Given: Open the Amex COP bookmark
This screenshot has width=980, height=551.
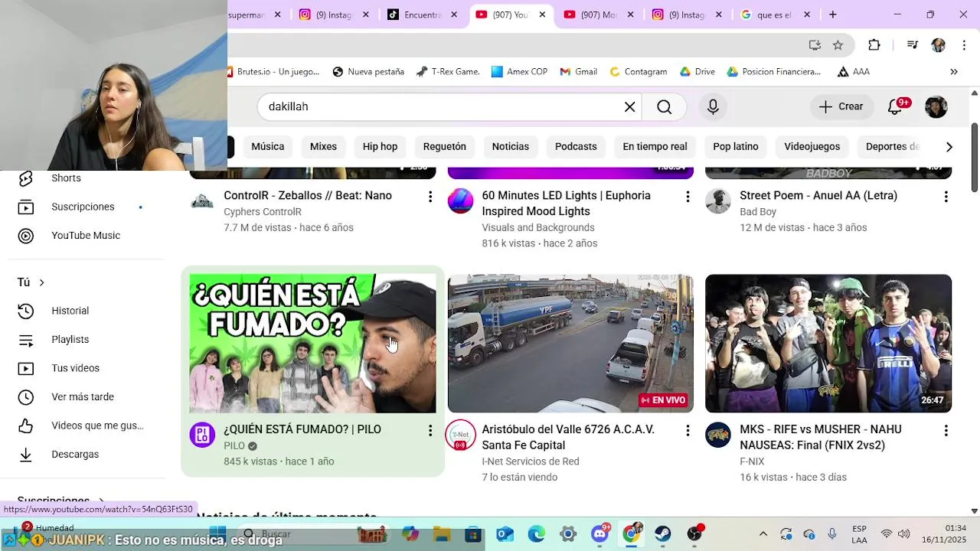Looking at the screenshot, I should 519,72.
